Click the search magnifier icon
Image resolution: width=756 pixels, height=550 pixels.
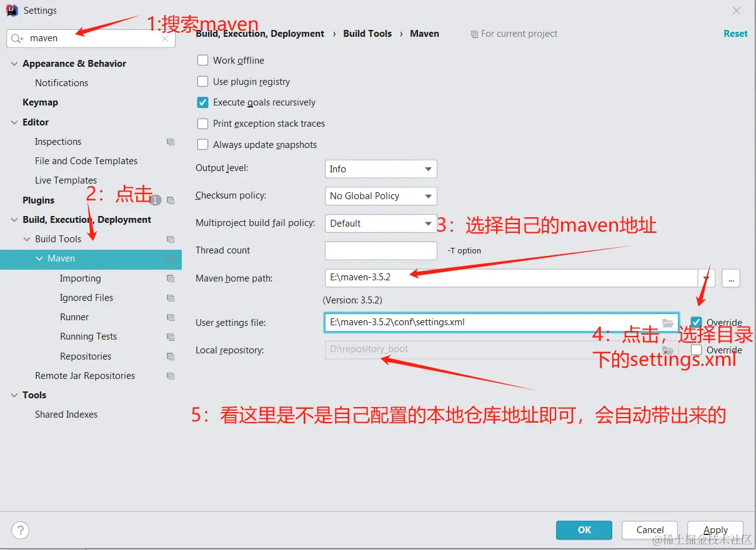[x=17, y=39]
